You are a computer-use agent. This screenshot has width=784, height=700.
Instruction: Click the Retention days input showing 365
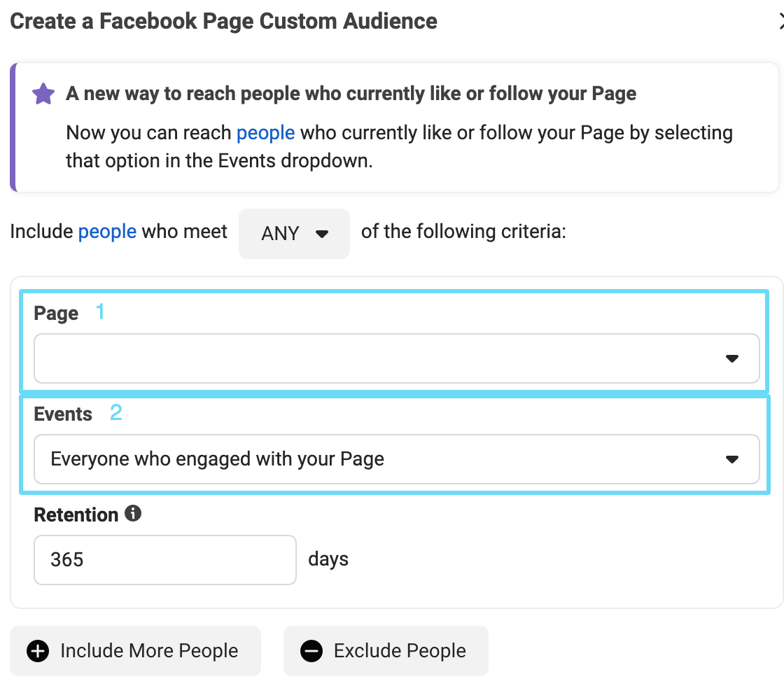point(164,559)
